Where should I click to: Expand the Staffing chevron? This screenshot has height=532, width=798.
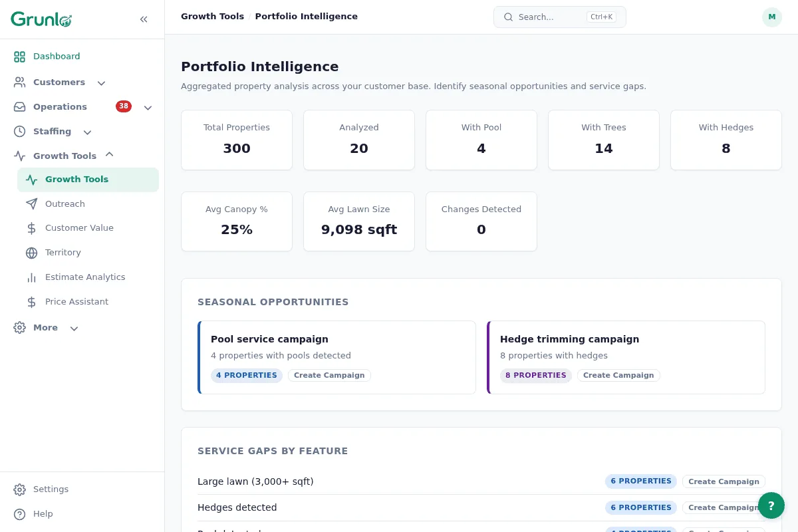click(x=87, y=132)
